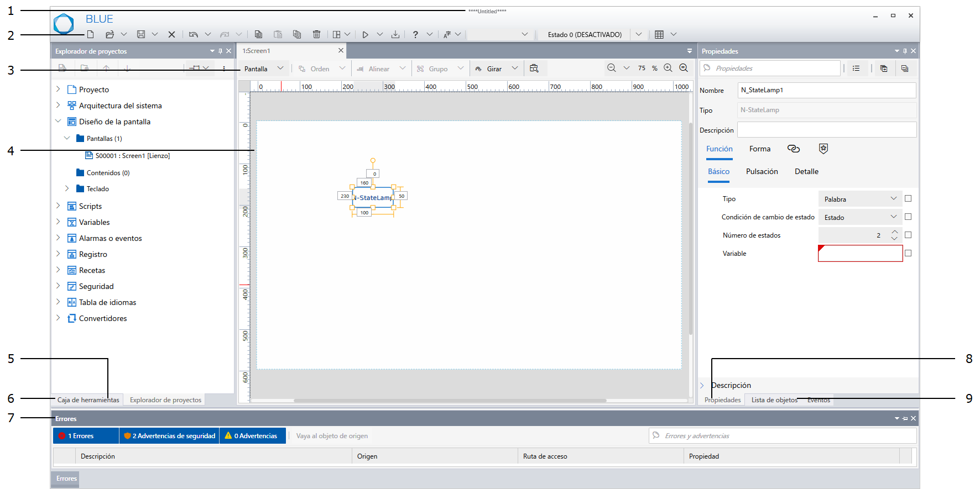Click the Variable input field
This screenshot has width=980, height=489.
860,254
